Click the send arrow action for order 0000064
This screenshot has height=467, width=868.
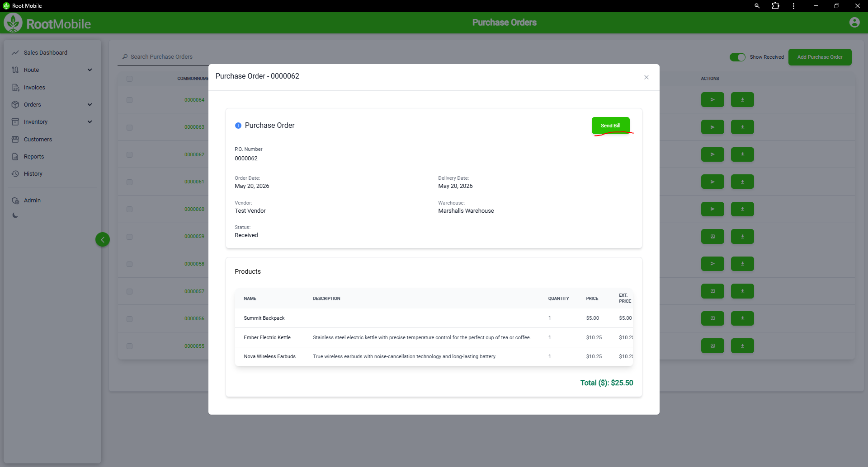(712, 100)
